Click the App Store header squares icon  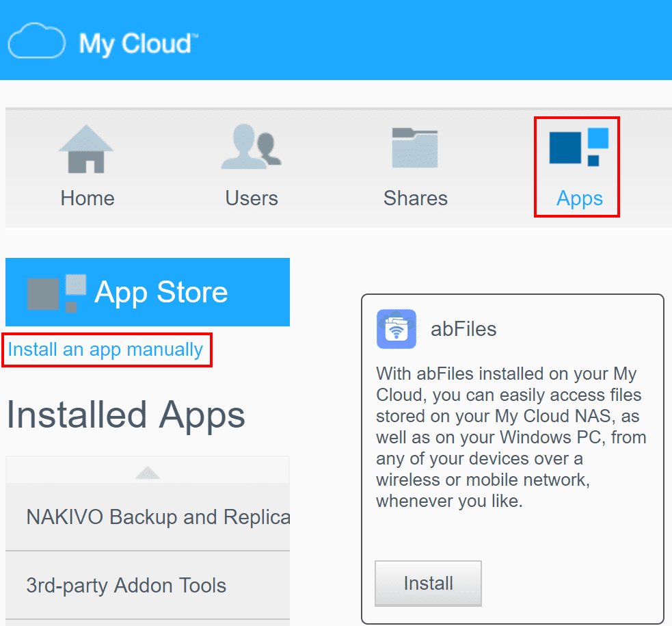click(x=57, y=293)
